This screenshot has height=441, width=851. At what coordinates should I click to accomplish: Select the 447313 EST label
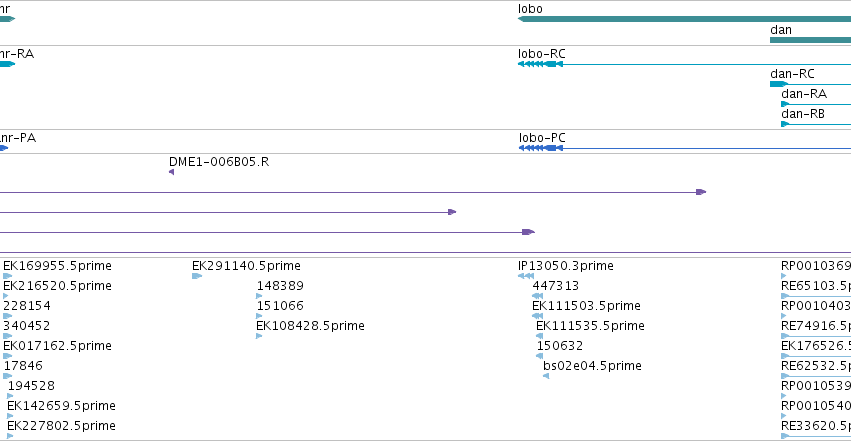[x=556, y=286]
